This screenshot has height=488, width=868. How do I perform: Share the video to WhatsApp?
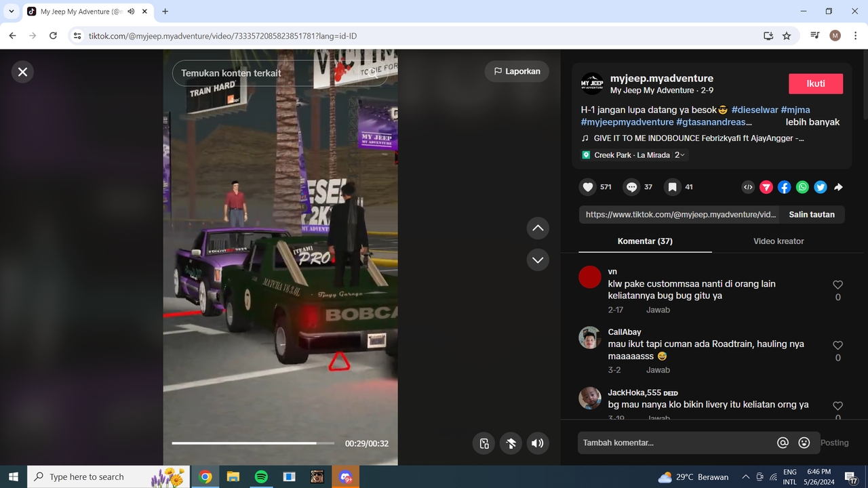[x=802, y=187]
